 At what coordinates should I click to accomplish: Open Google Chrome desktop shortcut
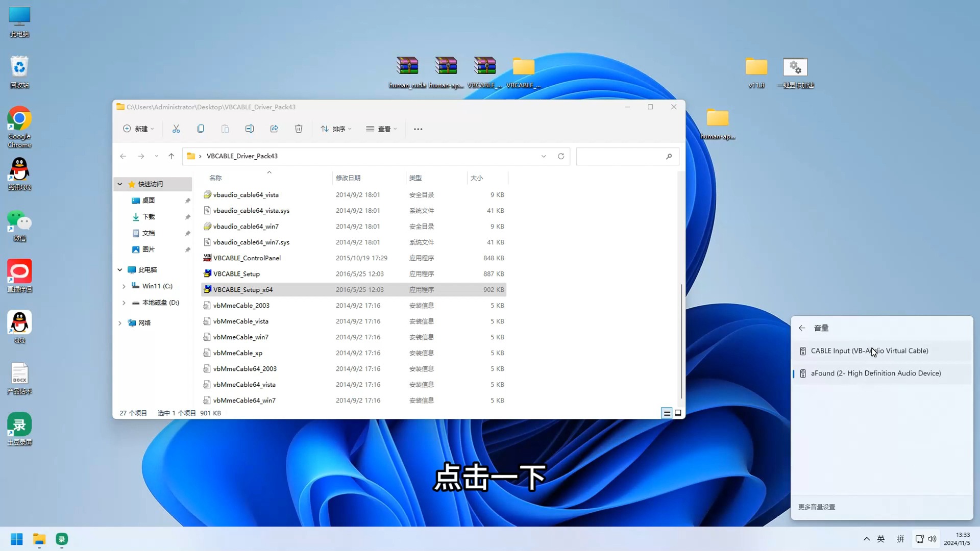coord(19,127)
